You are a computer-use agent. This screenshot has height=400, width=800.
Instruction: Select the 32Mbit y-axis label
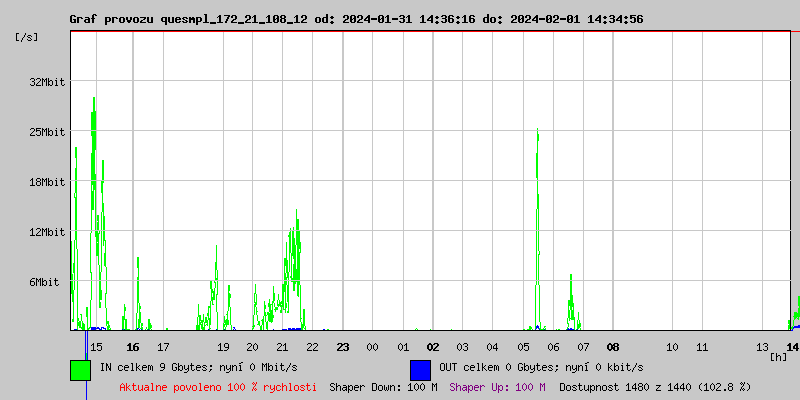click(x=47, y=82)
